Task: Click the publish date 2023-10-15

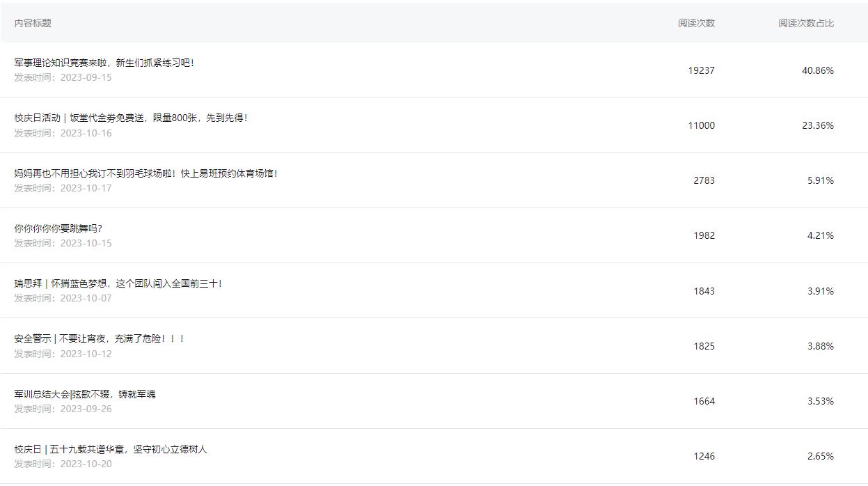Action: [86, 243]
